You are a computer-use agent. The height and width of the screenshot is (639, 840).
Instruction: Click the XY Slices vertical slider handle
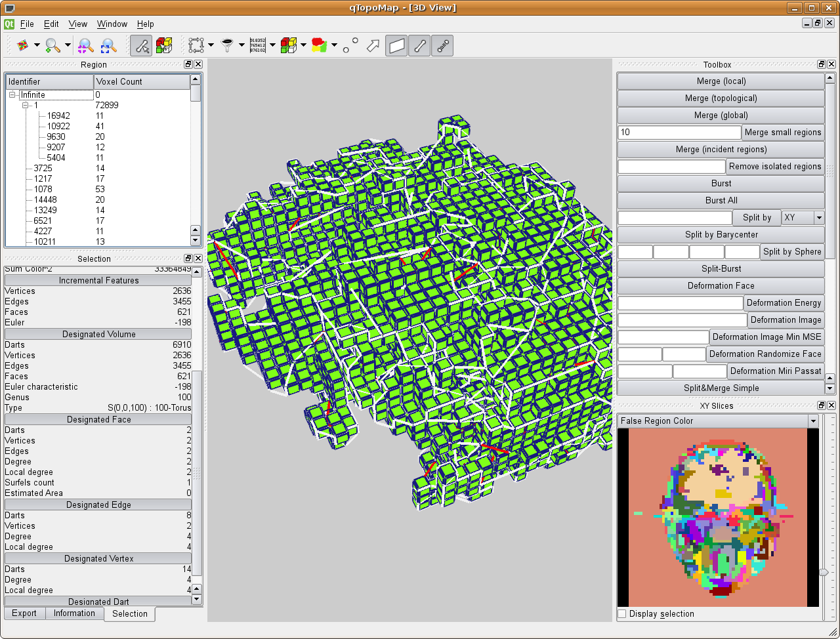(824, 572)
